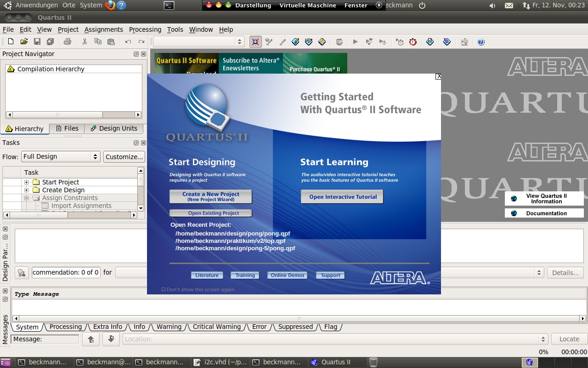Viewport: 588px width, 368px height.
Task: Open the recommendation 'for' dropdown
Action: pos(329,273)
